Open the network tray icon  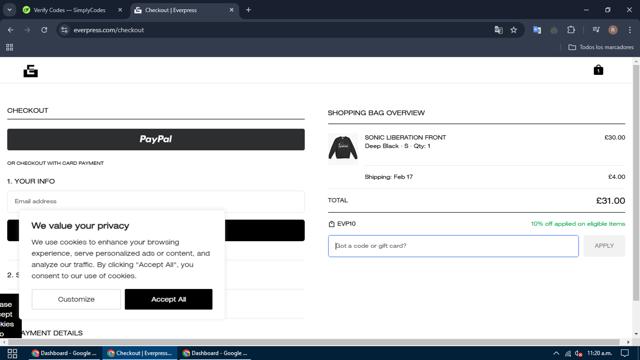pos(568,353)
